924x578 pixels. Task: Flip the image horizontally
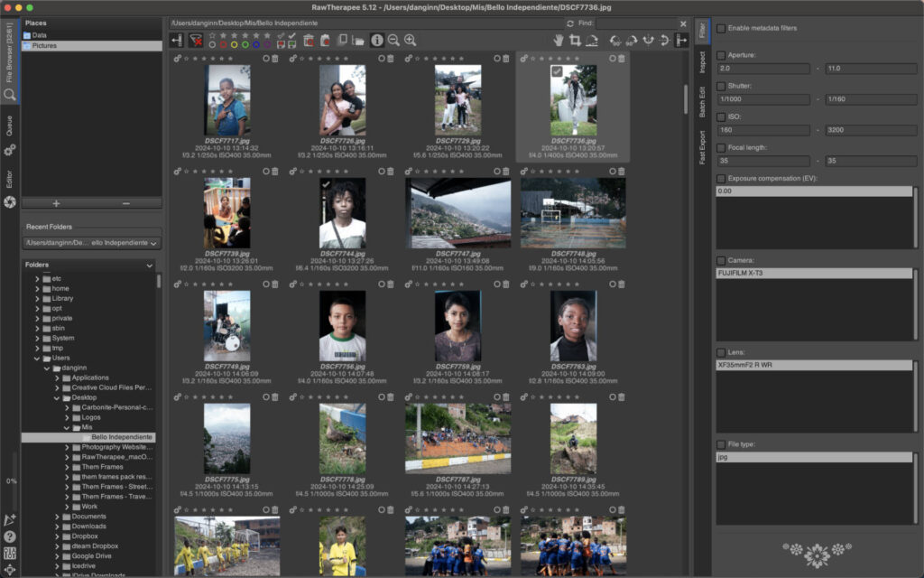[x=648, y=40]
